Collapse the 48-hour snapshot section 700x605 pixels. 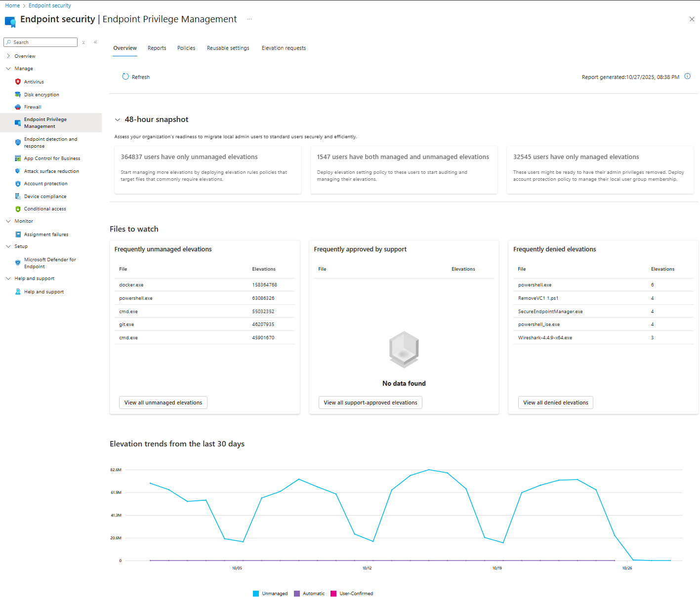pyautogui.click(x=118, y=119)
